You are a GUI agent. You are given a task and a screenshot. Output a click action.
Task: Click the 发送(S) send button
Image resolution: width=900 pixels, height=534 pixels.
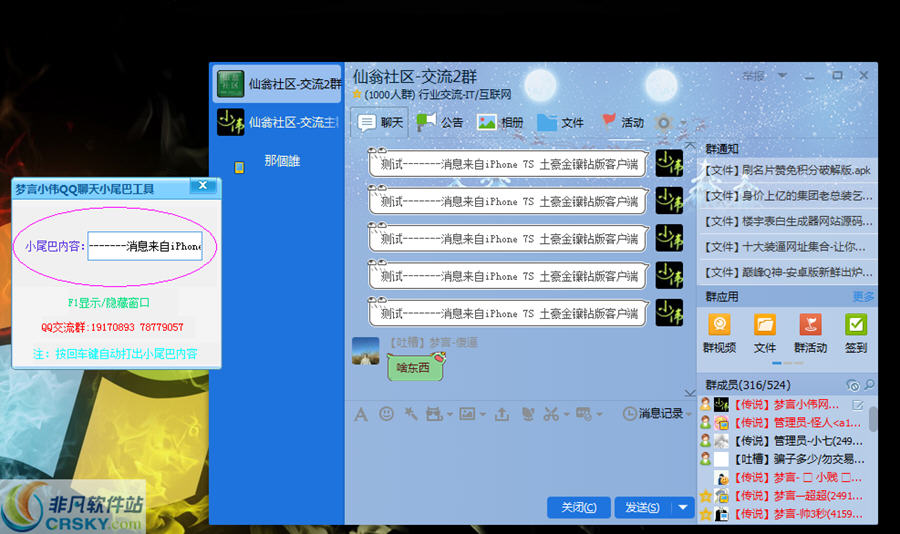641,507
